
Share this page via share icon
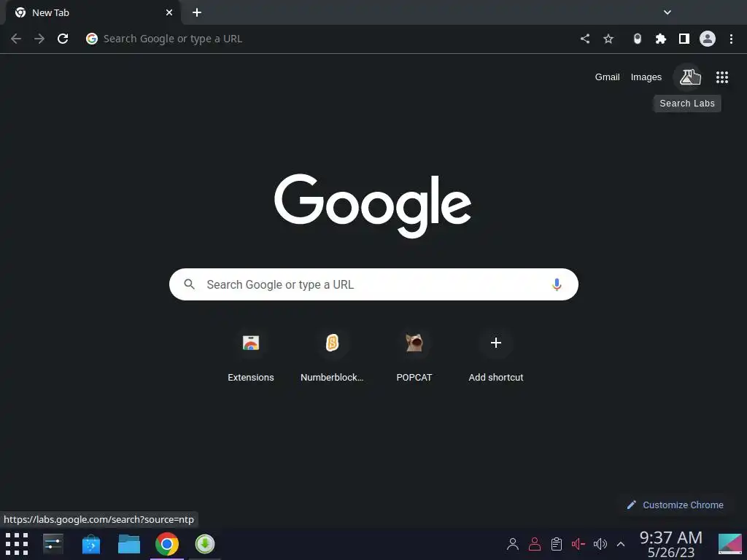click(x=585, y=39)
